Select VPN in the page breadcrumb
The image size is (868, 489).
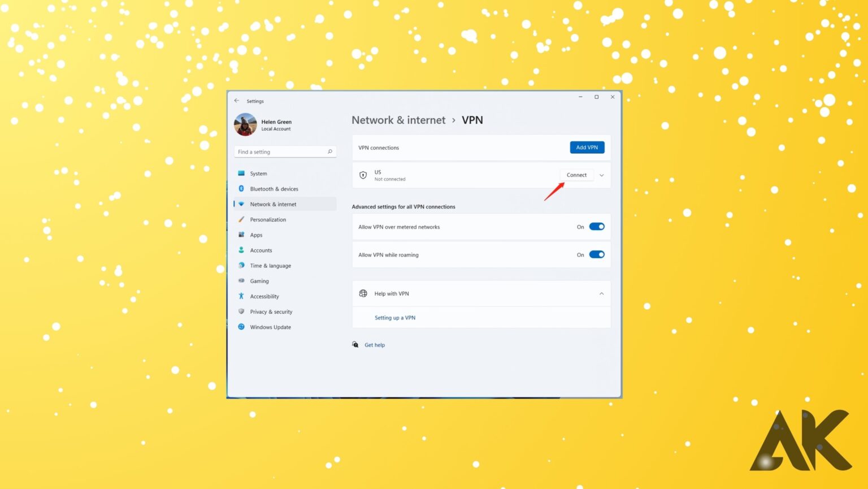point(473,120)
